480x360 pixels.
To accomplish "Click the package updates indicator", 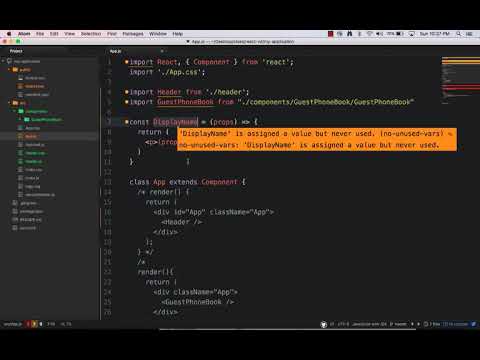I will (456, 324).
